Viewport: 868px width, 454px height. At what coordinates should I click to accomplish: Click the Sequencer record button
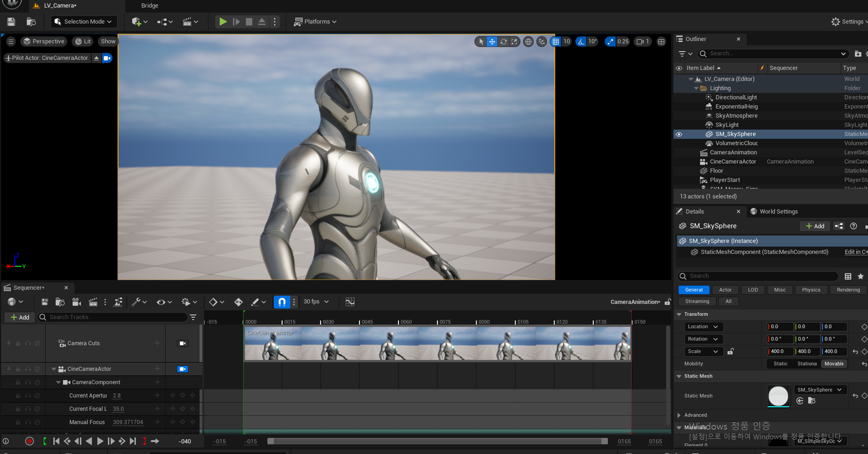30,441
